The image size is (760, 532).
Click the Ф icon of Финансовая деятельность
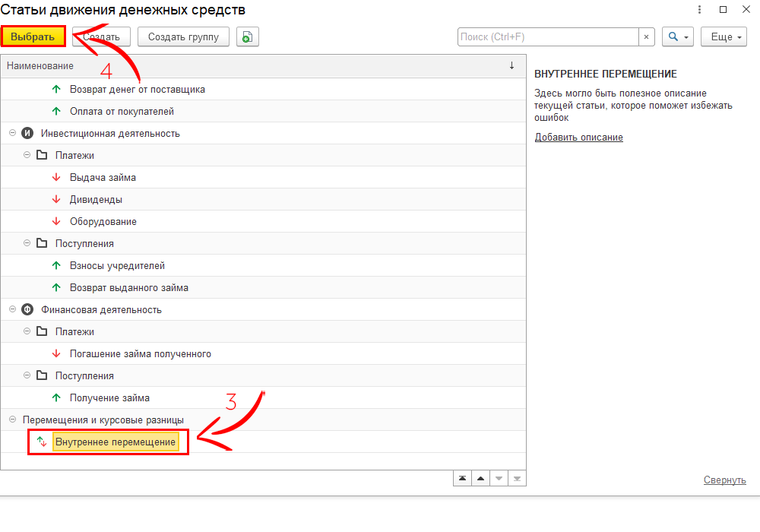[28, 310]
